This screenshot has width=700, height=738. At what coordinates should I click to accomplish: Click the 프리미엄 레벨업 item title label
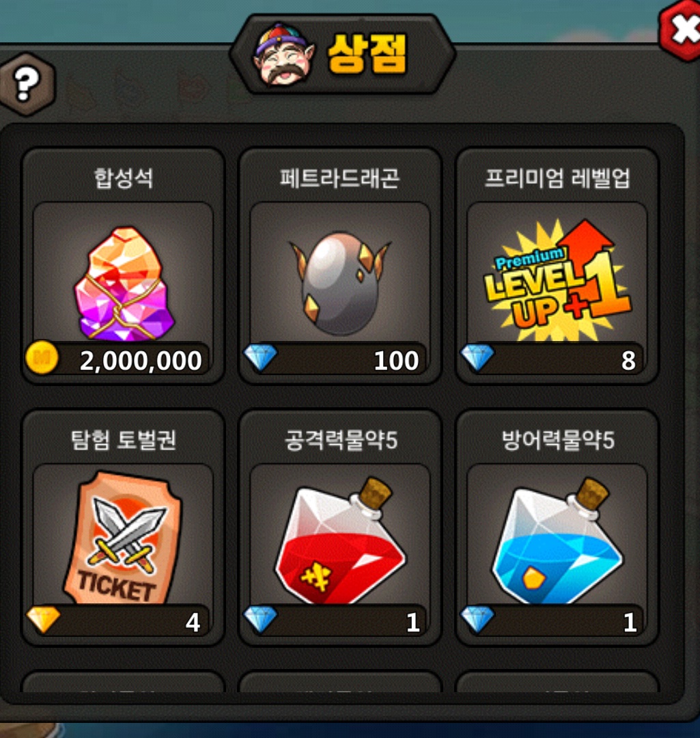557,178
